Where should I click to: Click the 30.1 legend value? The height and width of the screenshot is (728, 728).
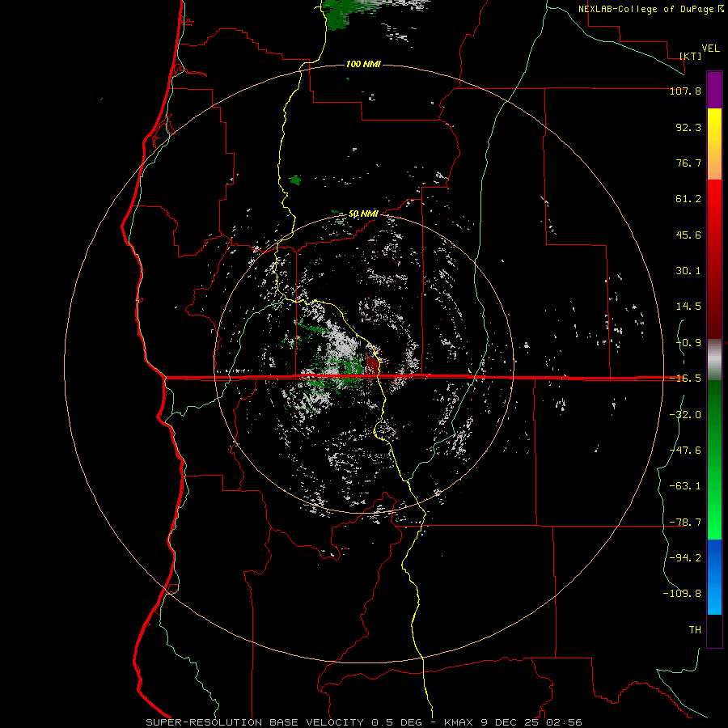click(688, 271)
